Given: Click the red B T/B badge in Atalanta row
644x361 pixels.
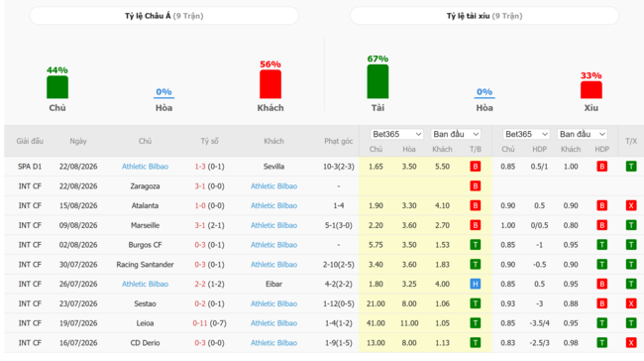Looking at the screenshot, I should pos(476,205).
